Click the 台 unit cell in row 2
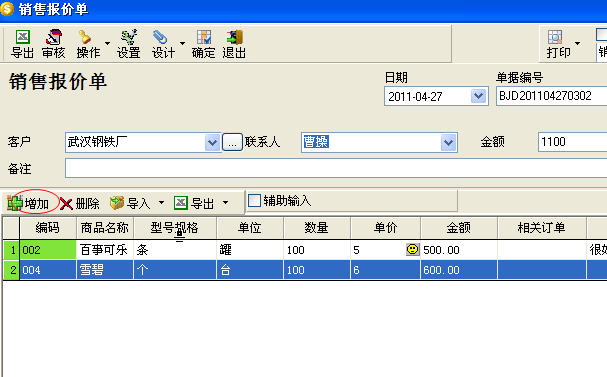 [250, 270]
